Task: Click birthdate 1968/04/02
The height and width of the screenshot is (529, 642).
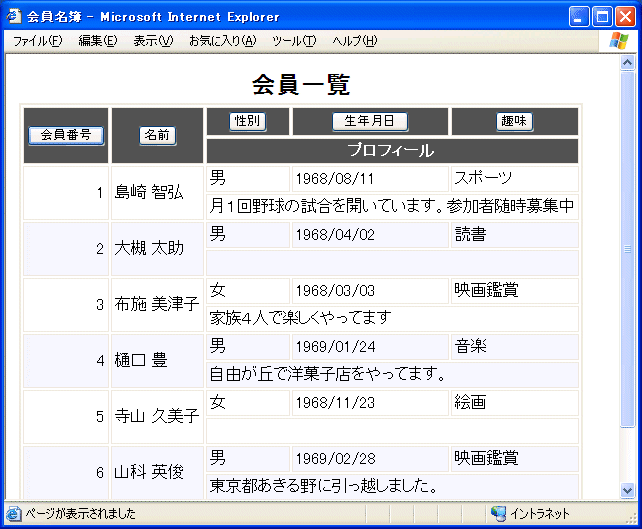Action: [335, 235]
